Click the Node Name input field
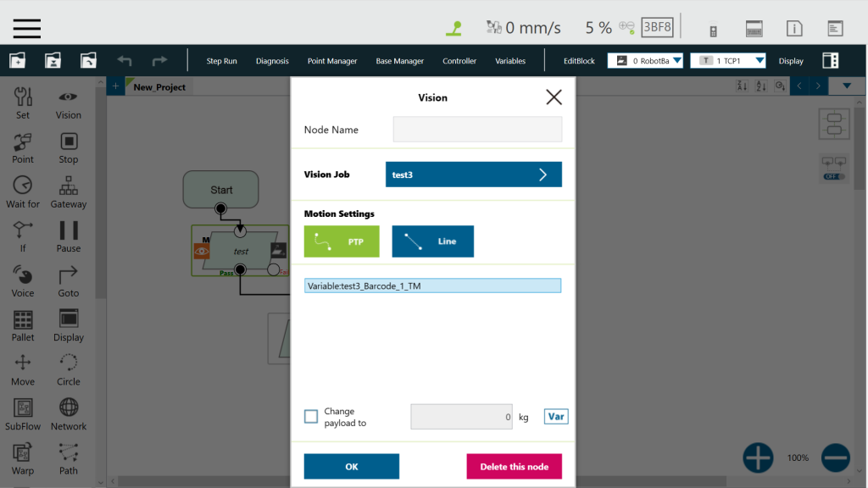The width and height of the screenshot is (868, 488). coord(477,130)
